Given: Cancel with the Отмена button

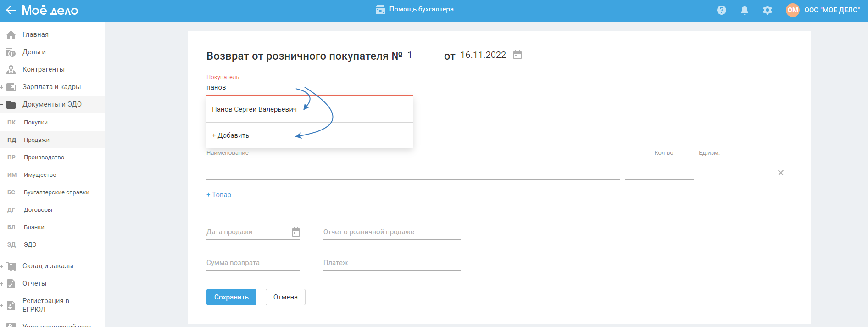Looking at the screenshot, I should coord(285,297).
